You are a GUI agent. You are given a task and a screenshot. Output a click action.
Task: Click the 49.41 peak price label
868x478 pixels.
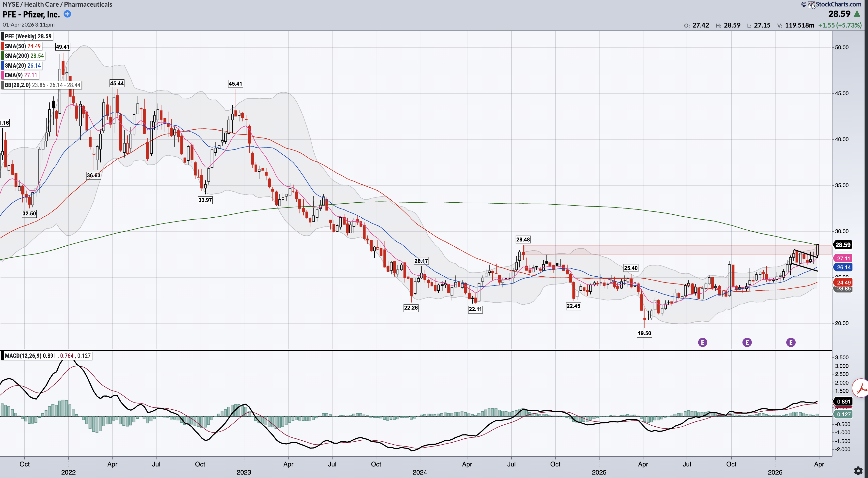pyautogui.click(x=63, y=47)
